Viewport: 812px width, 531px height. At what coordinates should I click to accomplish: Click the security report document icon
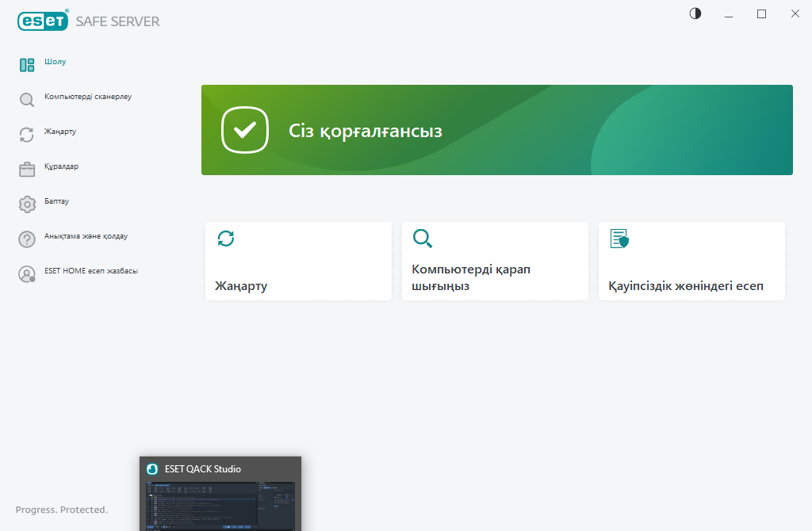(619, 239)
